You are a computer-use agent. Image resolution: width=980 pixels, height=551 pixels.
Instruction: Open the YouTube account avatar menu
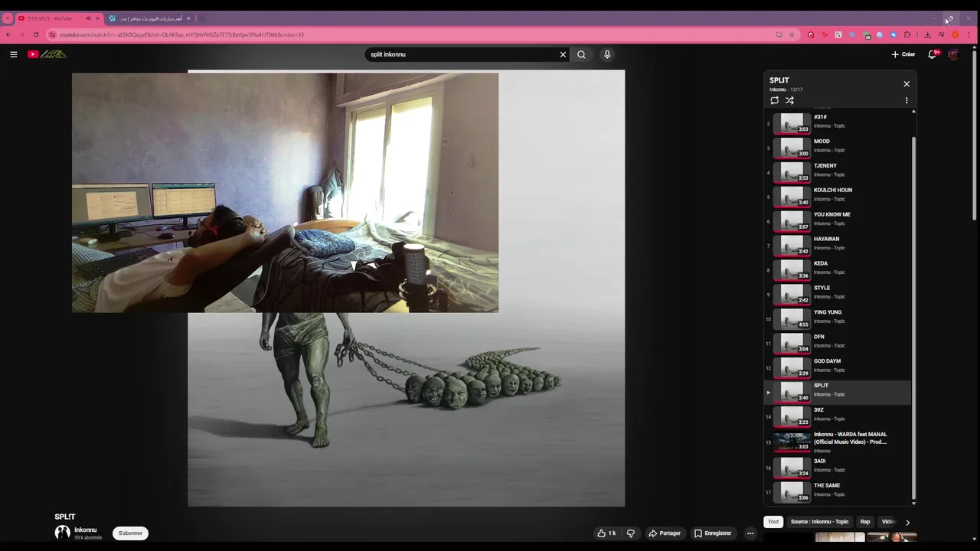pyautogui.click(x=953, y=54)
